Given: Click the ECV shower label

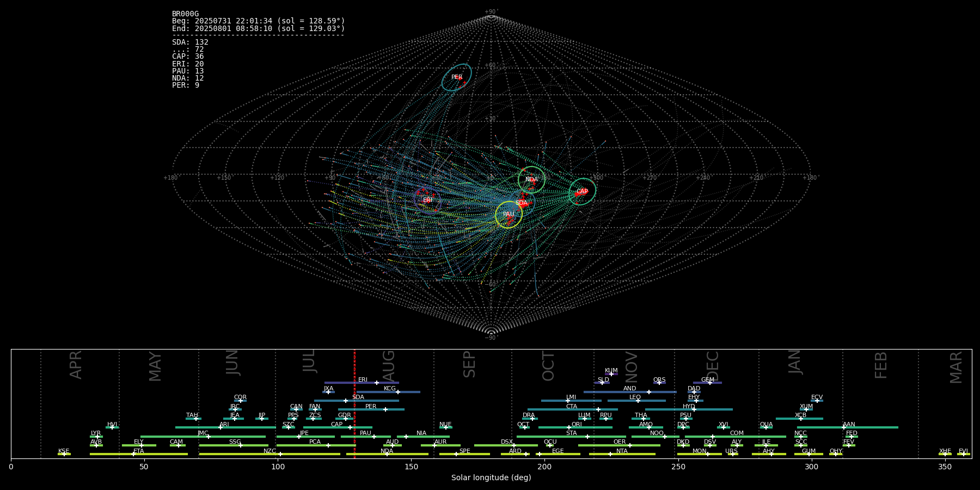Looking at the screenshot, I should tap(817, 397).
